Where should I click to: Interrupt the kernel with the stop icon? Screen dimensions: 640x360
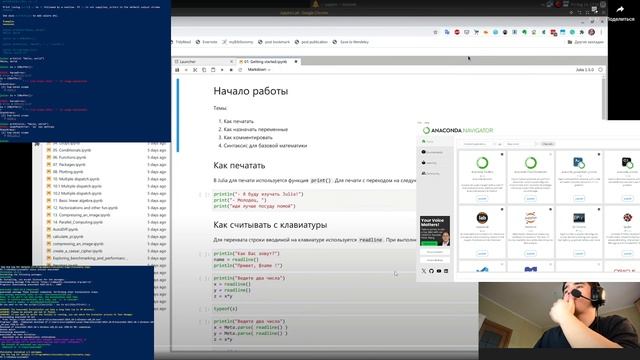tap(231, 70)
